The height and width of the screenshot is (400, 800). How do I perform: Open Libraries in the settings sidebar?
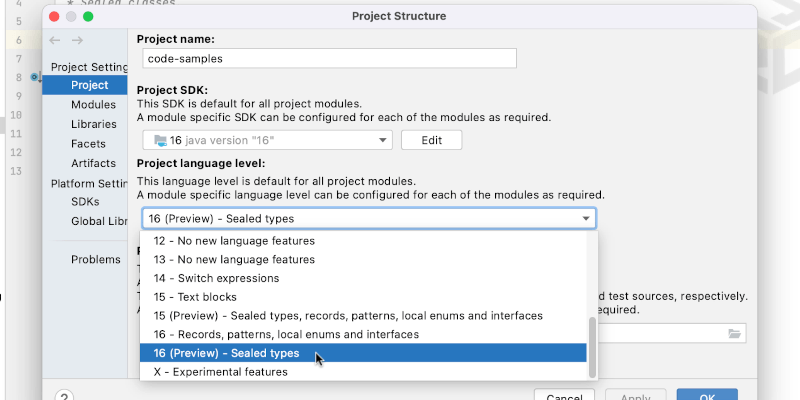click(93, 124)
